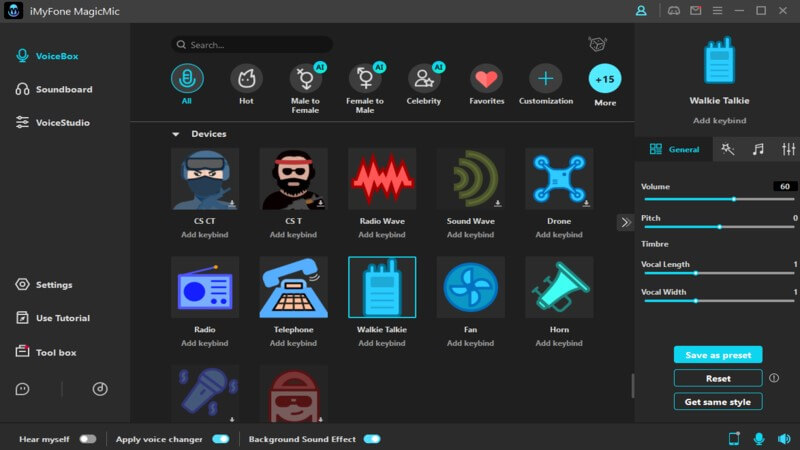This screenshot has width=800, height=450.
Task: Add keybind for CS CT
Action: [205, 235]
